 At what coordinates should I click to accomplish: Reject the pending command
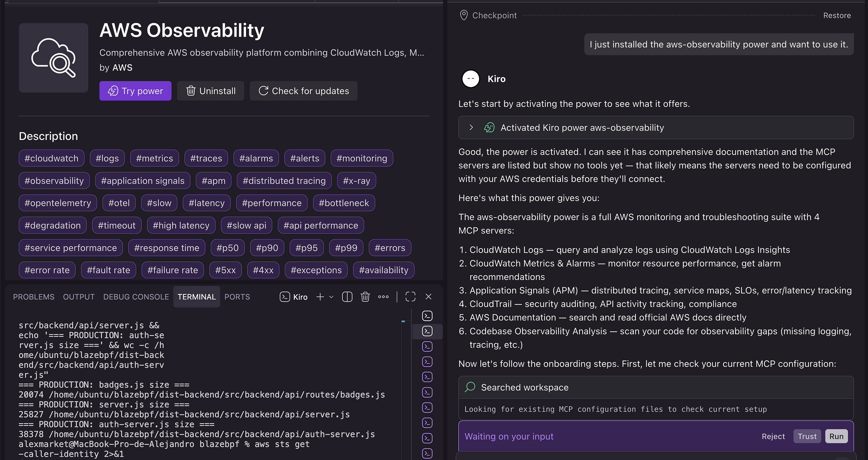tap(773, 436)
